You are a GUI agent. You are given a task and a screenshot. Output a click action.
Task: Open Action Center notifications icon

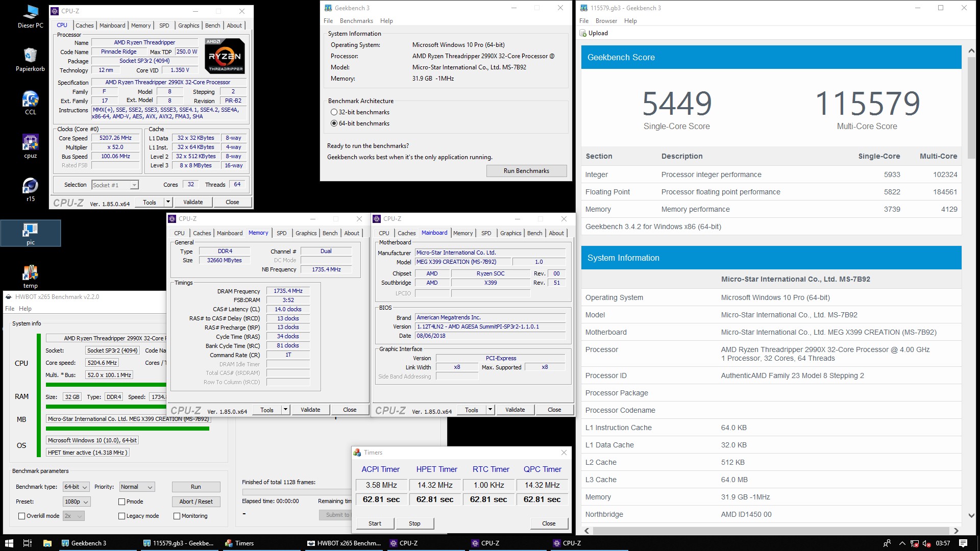tap(963, 543)
